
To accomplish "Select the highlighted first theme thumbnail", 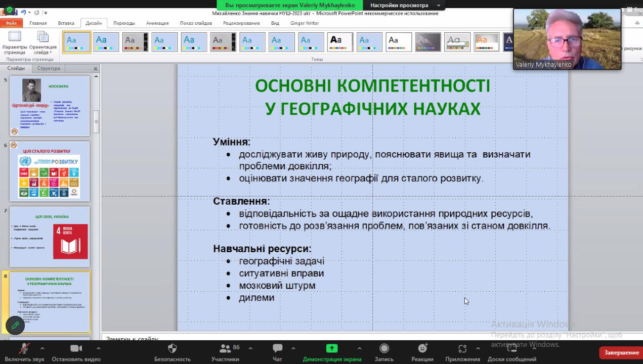I will [x=77, y=42].
